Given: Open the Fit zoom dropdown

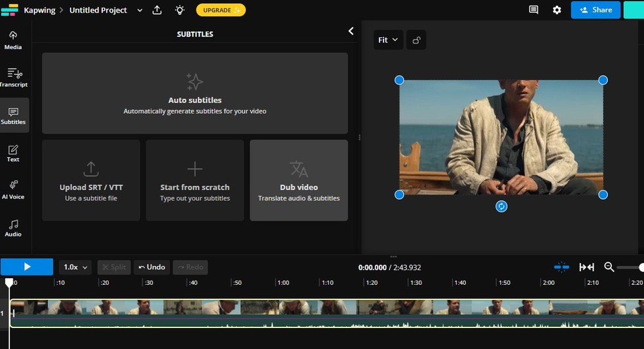Looking at the screenshot, I should 388,40.
